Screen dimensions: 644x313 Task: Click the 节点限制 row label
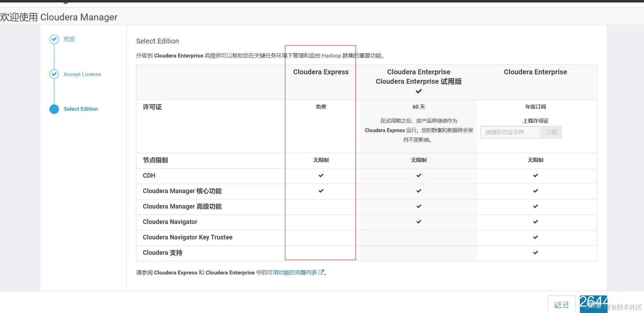pos(155,160)
